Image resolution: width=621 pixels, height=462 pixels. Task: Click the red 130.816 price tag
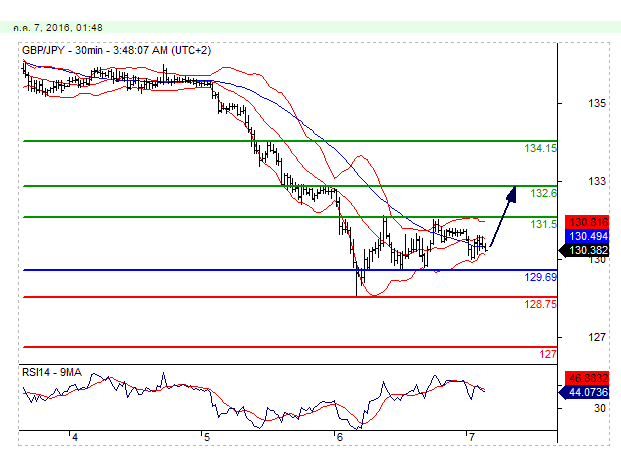pyautogui.click(x=587, y=222)
